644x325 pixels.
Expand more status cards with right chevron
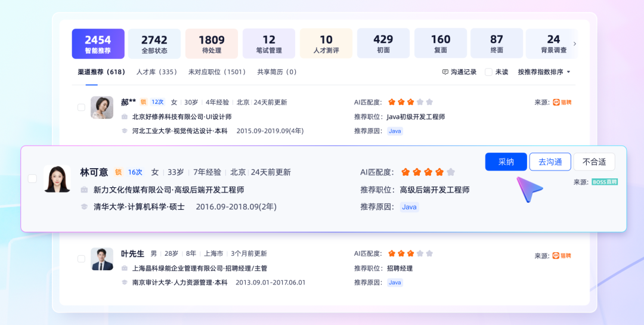click(575, 44)
